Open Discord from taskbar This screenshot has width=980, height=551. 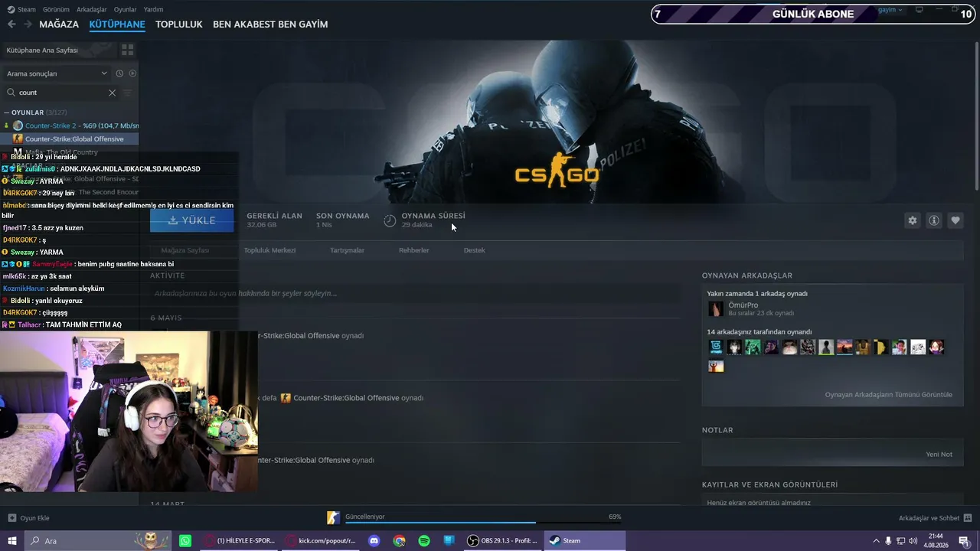pyautogui.click(x=374, y=541)
